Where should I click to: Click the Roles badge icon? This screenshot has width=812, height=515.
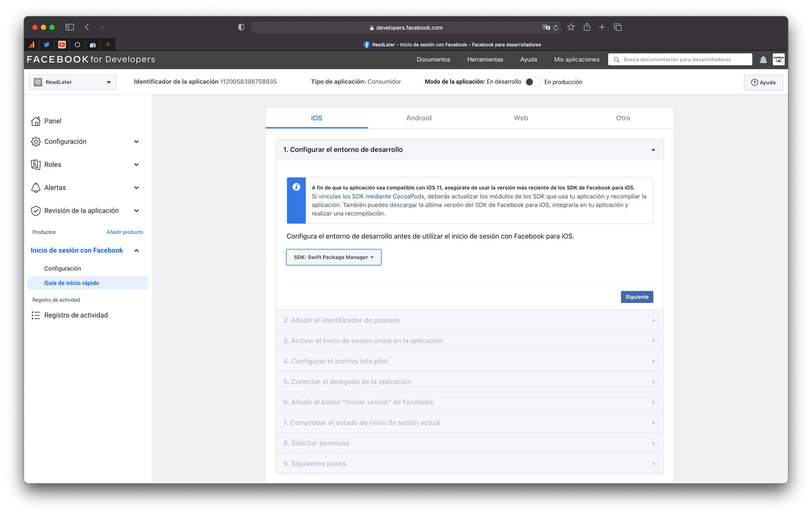coord(36,164)
